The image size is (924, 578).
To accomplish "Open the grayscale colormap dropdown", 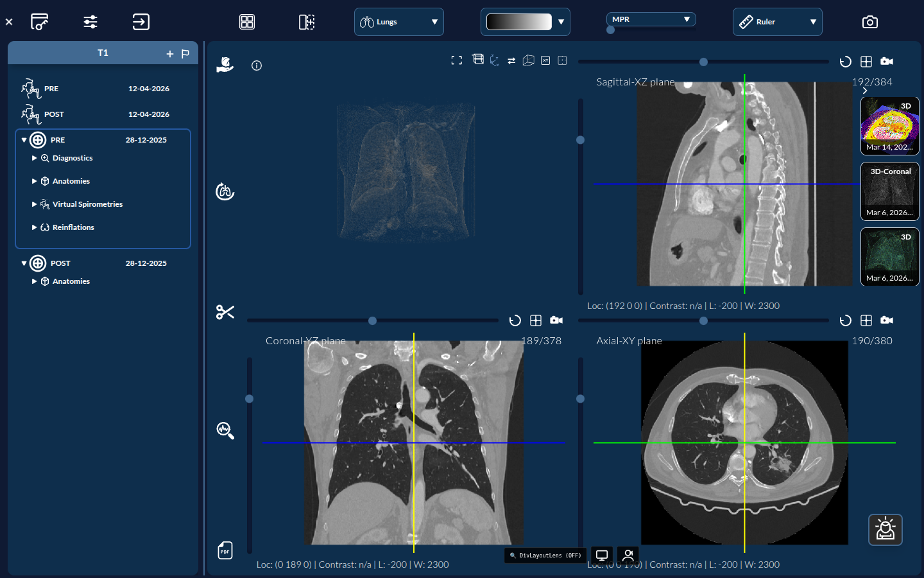I will coord(525,22).
